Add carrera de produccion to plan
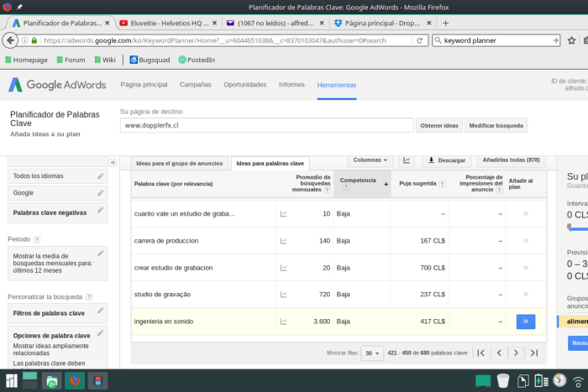Image resolution: width=588 pixels, height=392 pixels. [526, 241]
